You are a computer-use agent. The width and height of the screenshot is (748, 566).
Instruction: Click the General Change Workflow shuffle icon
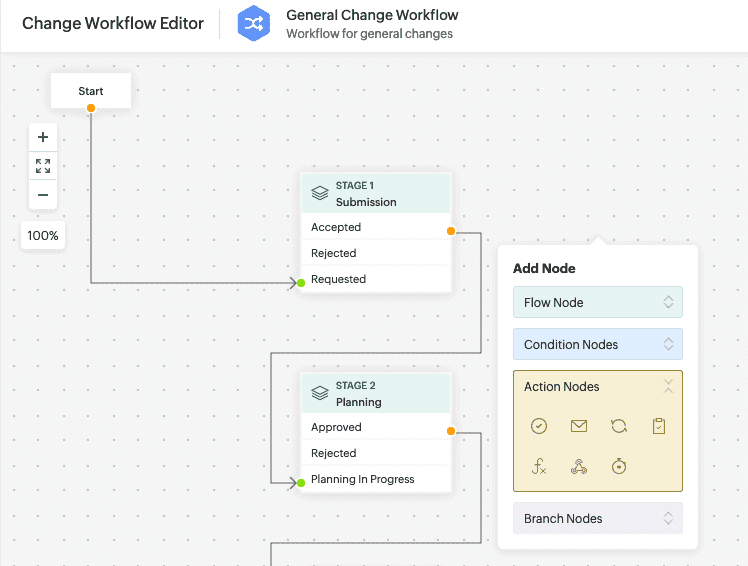pyautogui.click(x=254, y=24)
